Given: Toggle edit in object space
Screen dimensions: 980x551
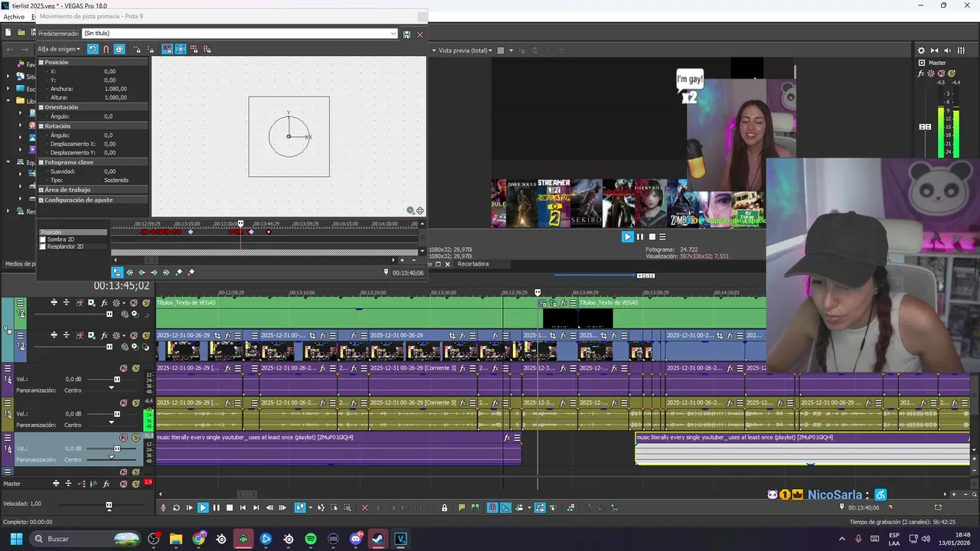Looking at the screenshot, I should click(119, 49).
